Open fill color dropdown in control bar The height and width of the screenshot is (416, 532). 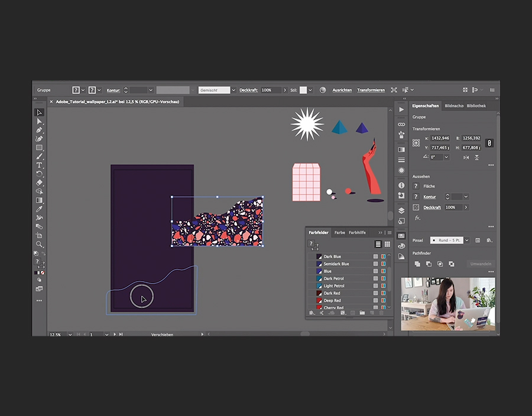[83, 90]
